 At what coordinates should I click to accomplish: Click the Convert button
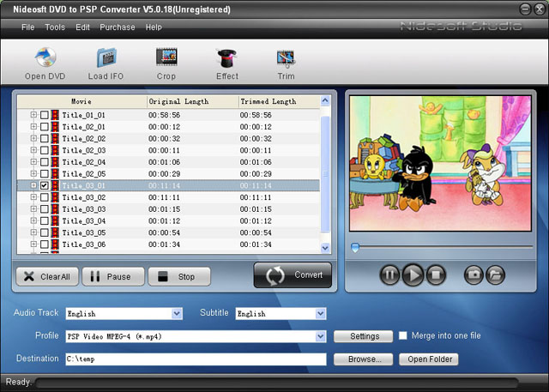[293, 275]
